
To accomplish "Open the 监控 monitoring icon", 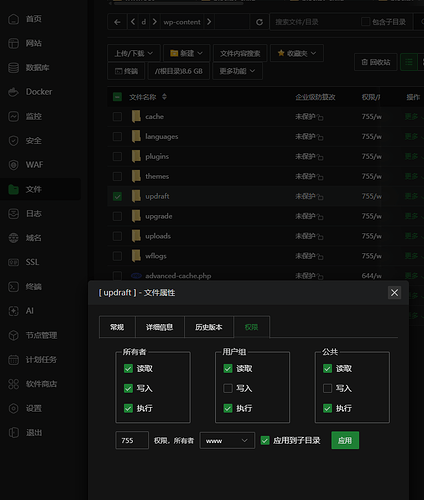I will point(13,116).
